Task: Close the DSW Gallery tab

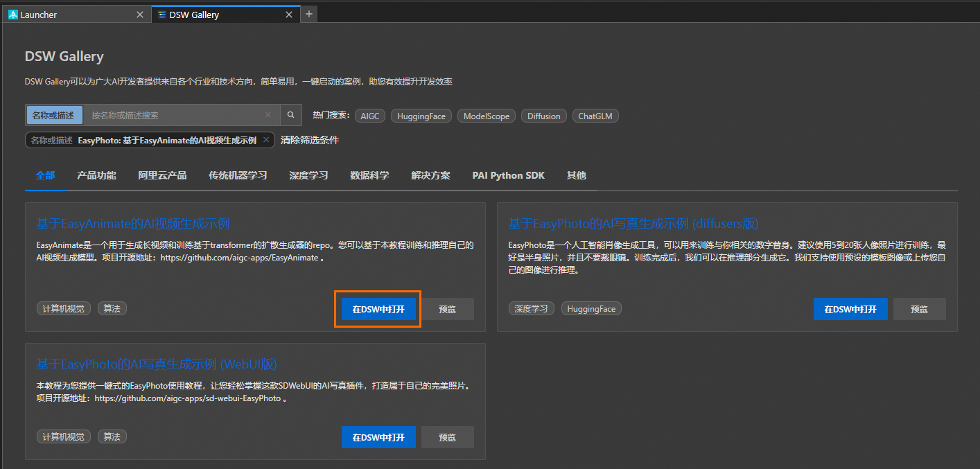Action: pos(289,15)
